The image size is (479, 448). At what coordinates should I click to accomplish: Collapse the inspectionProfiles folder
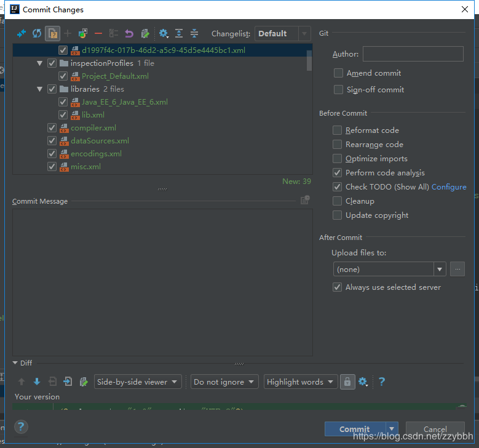click(x=39, y=63)
